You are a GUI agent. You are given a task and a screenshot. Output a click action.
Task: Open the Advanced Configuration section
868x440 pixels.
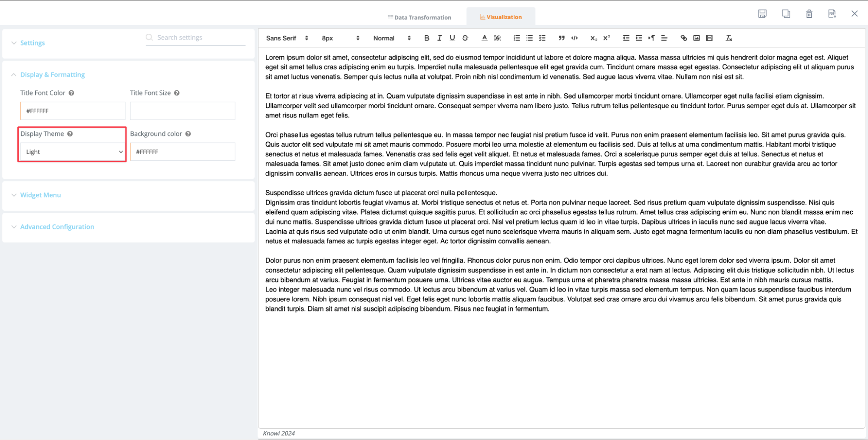57,226
